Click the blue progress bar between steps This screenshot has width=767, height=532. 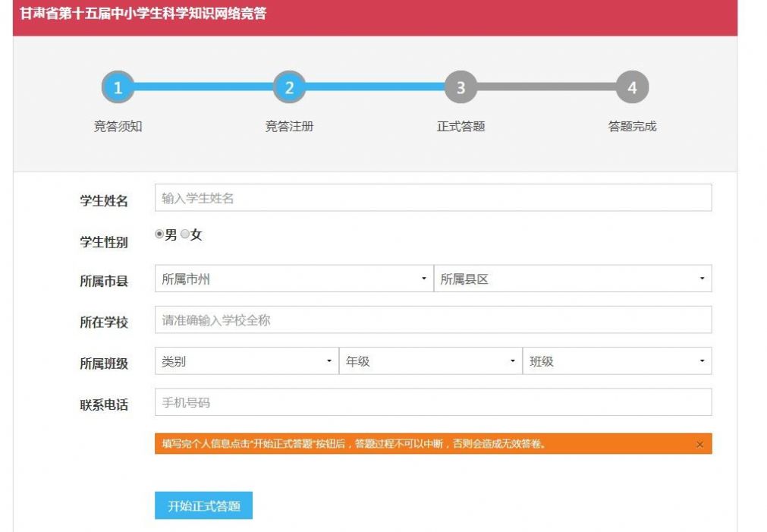click(x=205, y=87)
